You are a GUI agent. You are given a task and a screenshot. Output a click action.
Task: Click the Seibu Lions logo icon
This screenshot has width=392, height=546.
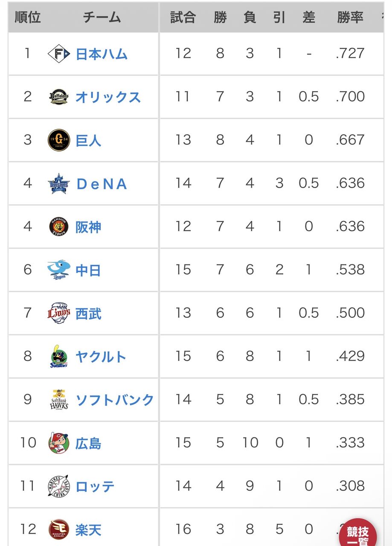58,313
